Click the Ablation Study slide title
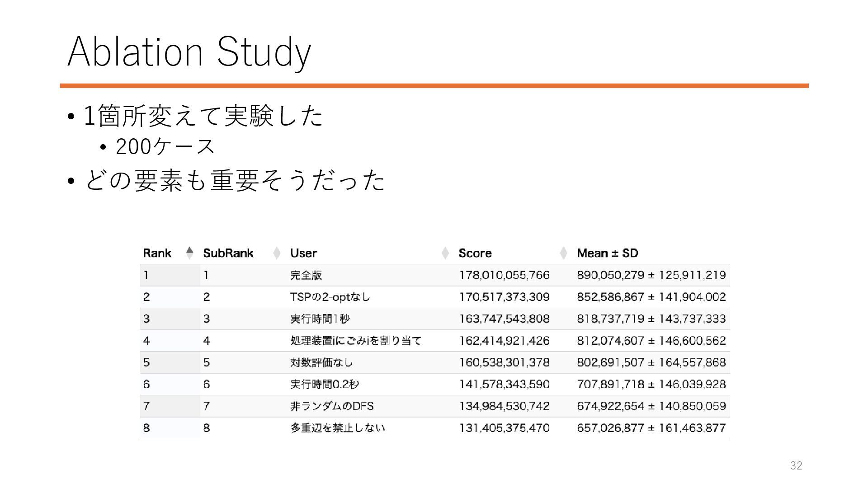The width and height of the screenshot is (868, 488). [x=189, y=52]
